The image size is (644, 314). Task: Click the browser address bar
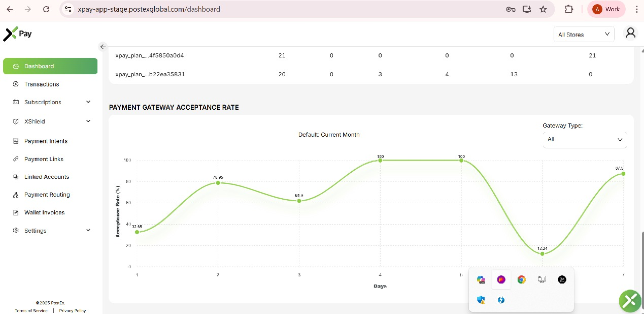tap(284, 9)
